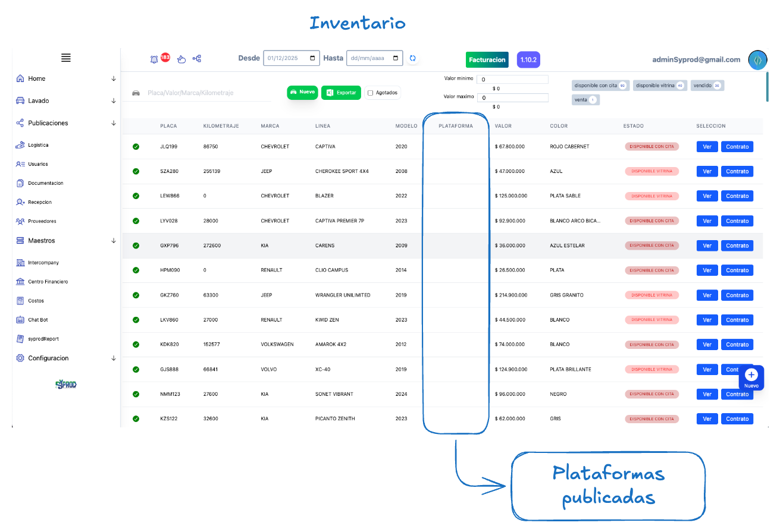Toggle the Agotados checkbox

(371, 93)
